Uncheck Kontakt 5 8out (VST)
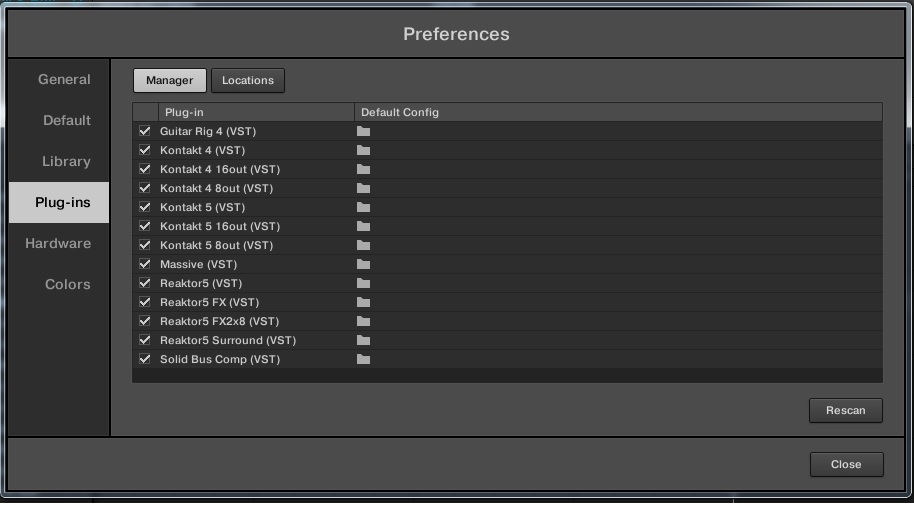Screen dimensions: 914x505 [145, 245]
